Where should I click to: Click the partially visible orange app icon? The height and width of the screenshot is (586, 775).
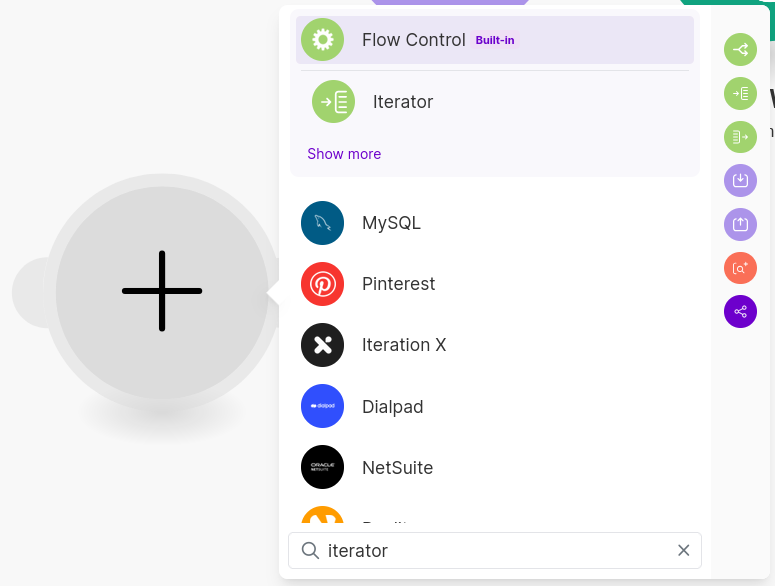tap(323, 515)
